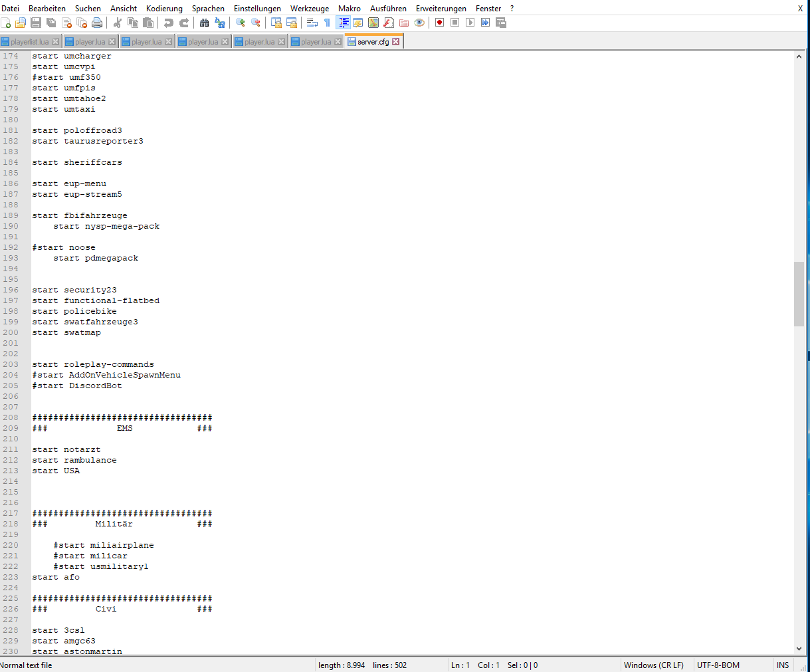Click the Zoom In magnifier icon
The image size is (810, 672).
click(x=241, y=23)
